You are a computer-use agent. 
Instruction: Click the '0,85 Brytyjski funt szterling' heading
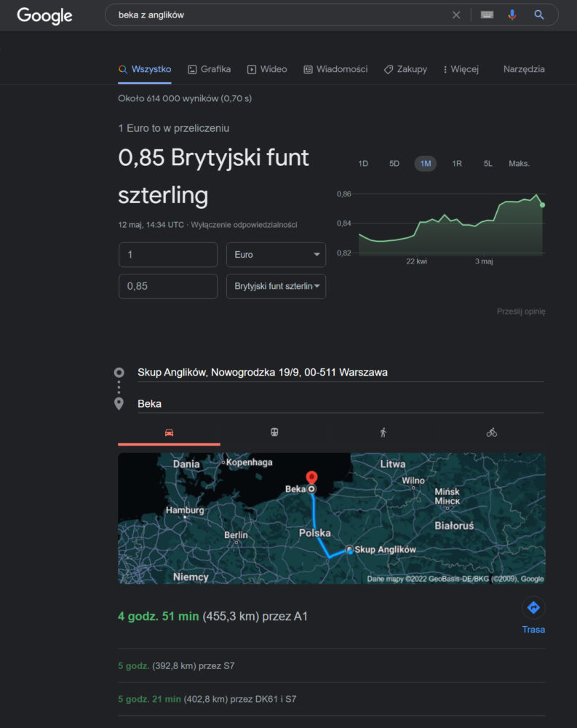[213, 176]
